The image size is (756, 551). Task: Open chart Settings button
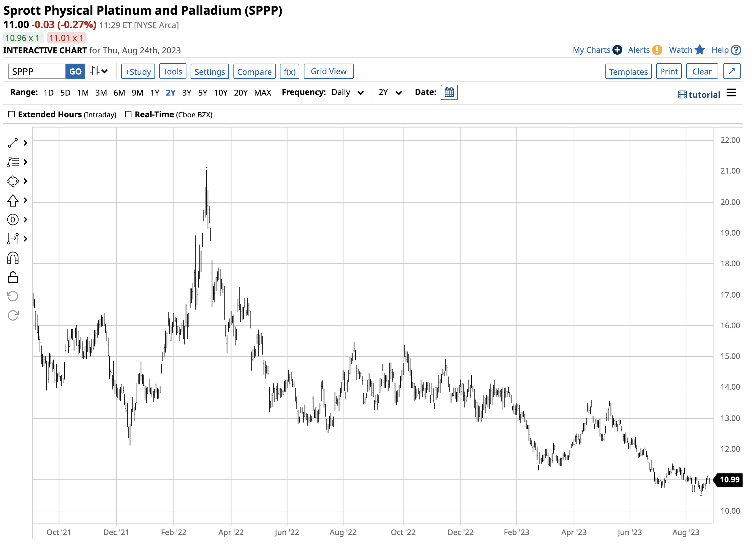pos(210,71)
